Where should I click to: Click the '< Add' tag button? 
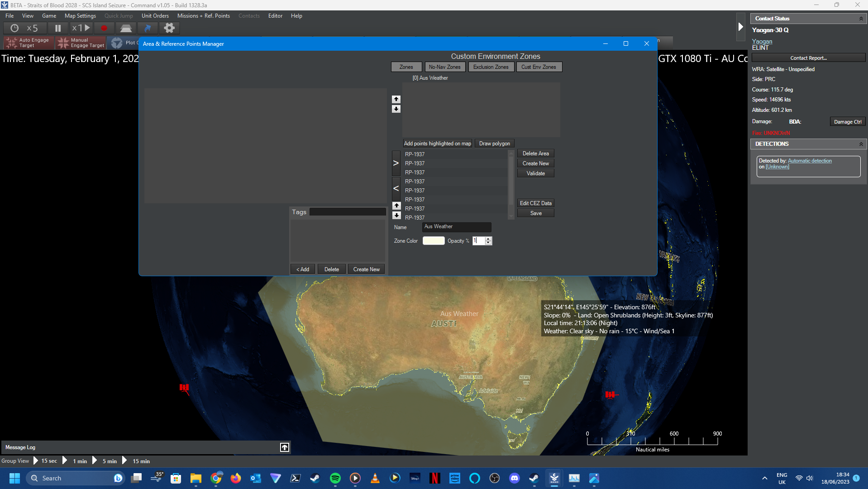click(x=303, y=269)
